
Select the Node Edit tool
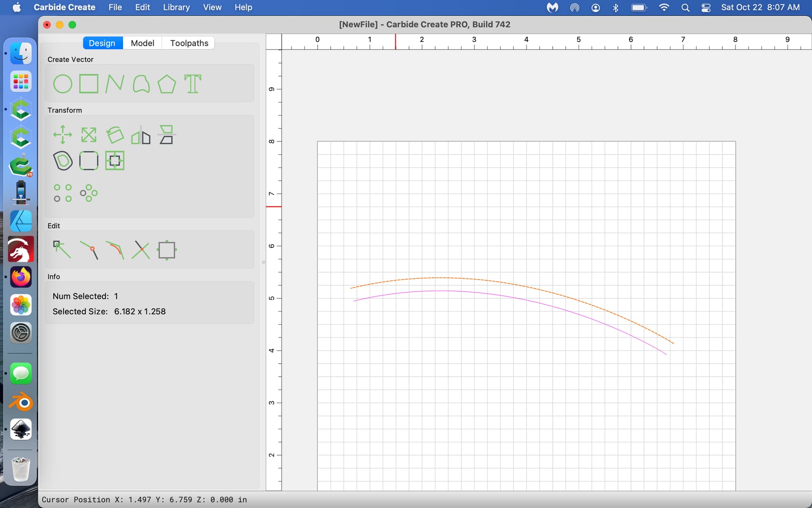[x=63, y=250]
